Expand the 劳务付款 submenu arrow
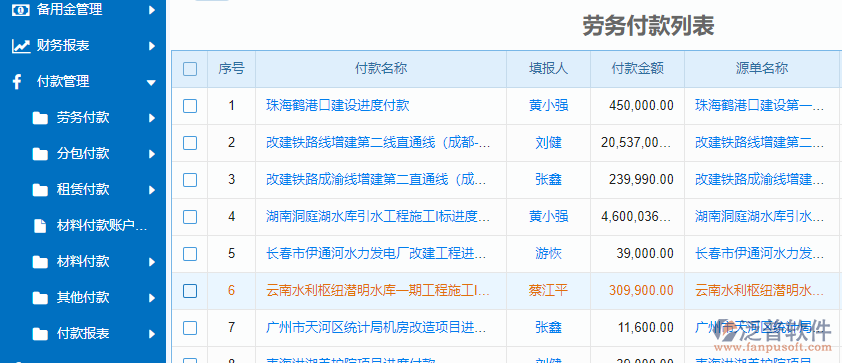 tap(152, 118)
